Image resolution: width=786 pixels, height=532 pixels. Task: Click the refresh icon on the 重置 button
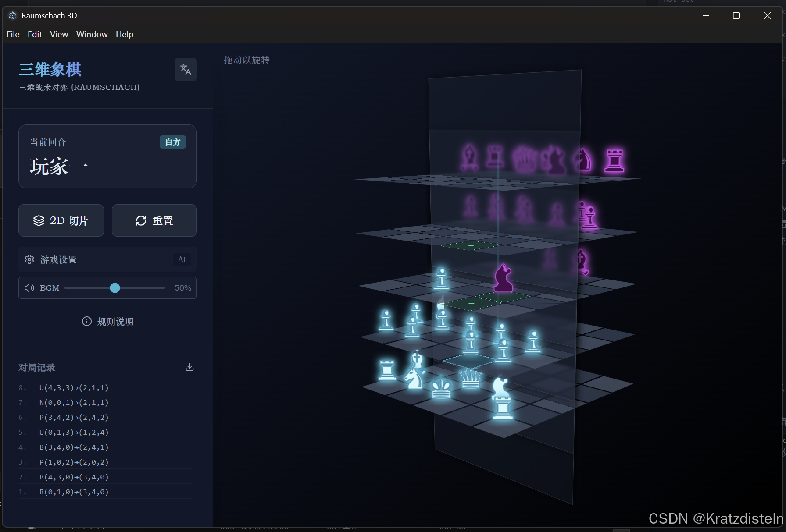(x=141, y=220)
